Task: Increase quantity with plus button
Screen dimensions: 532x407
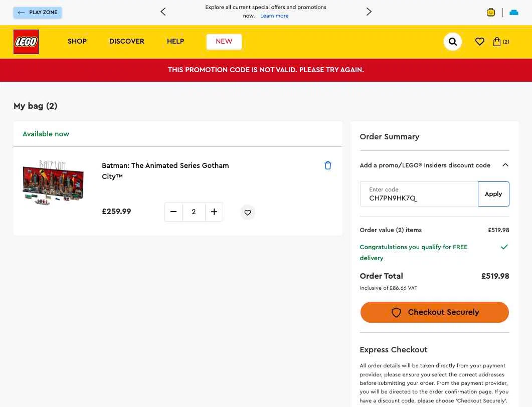Action: click(214, 212)
